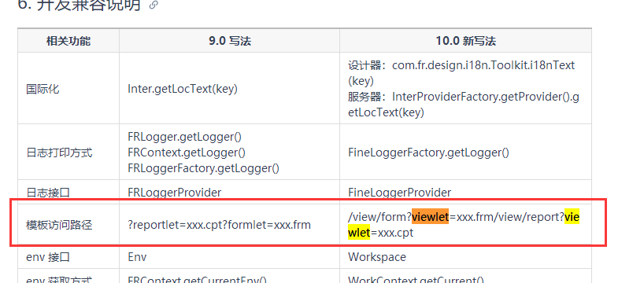Click the 日志接口 cell
This screenshot has height=283, width=644.
pyautogui.click(x=68, y=193)
